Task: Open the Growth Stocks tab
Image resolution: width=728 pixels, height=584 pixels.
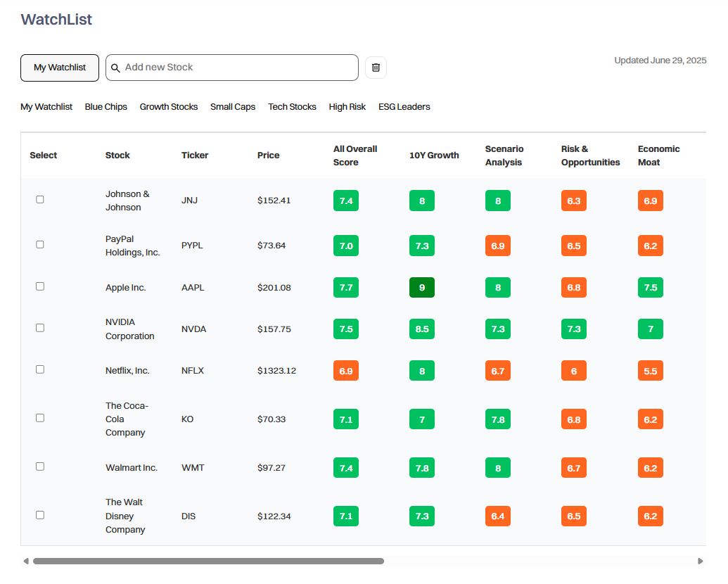Action: pos(169,107)
